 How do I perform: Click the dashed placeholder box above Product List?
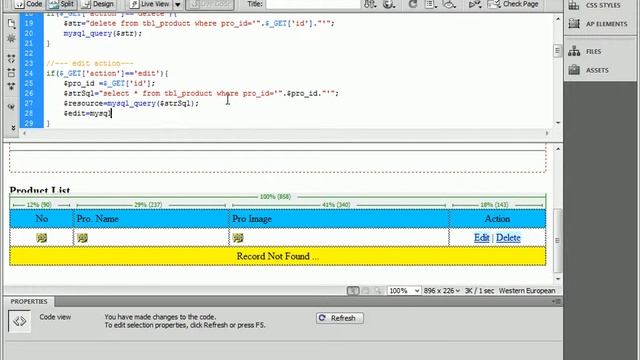278,161
